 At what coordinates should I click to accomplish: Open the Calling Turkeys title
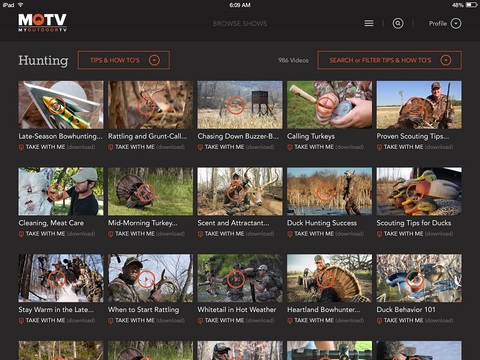pyautogui.click(x=311, y=136)
